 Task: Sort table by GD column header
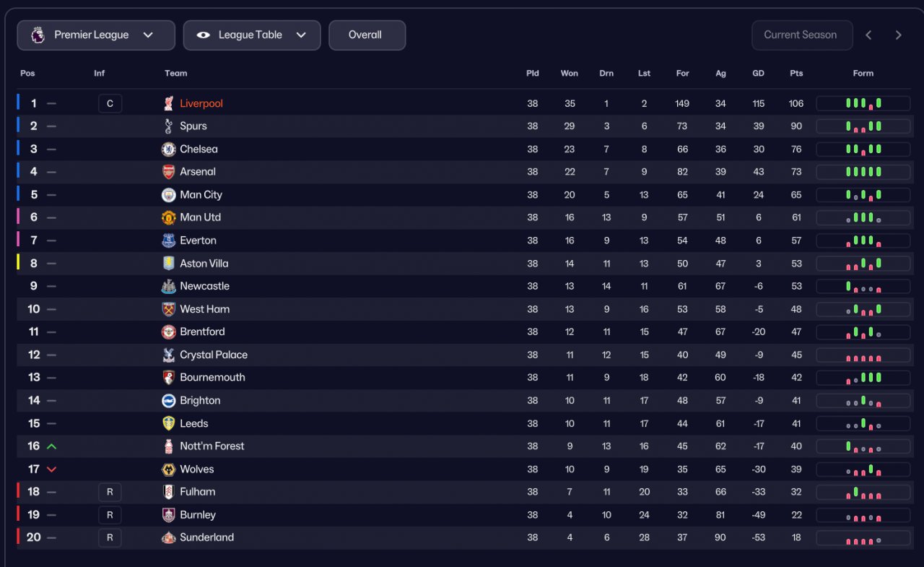(x=758, y=74)
